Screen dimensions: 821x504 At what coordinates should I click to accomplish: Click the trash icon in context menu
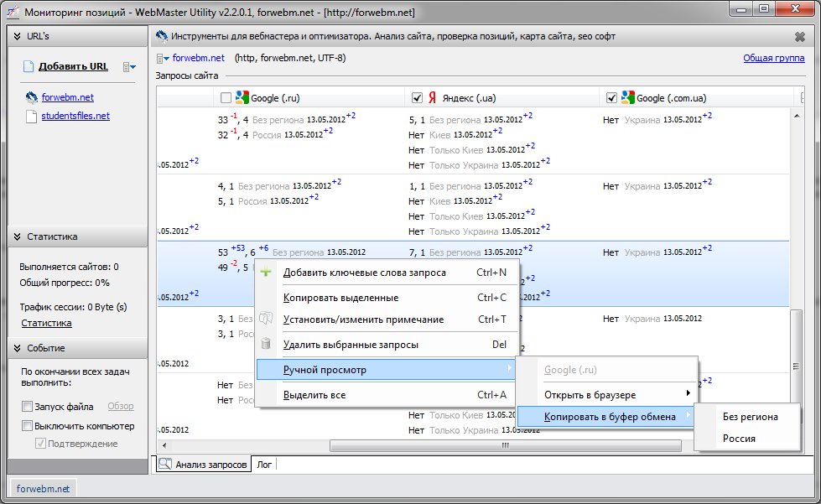[x=266, y=344]
